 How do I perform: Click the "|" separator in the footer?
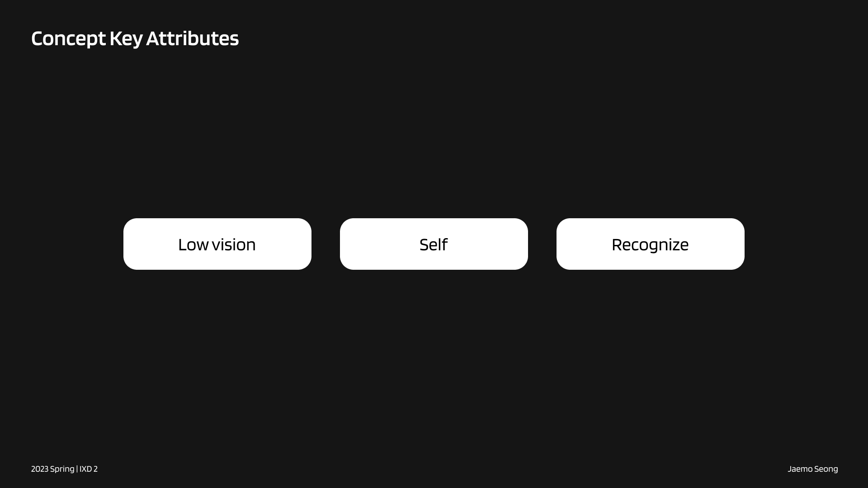pyautogui.click(x=77, y=469)
